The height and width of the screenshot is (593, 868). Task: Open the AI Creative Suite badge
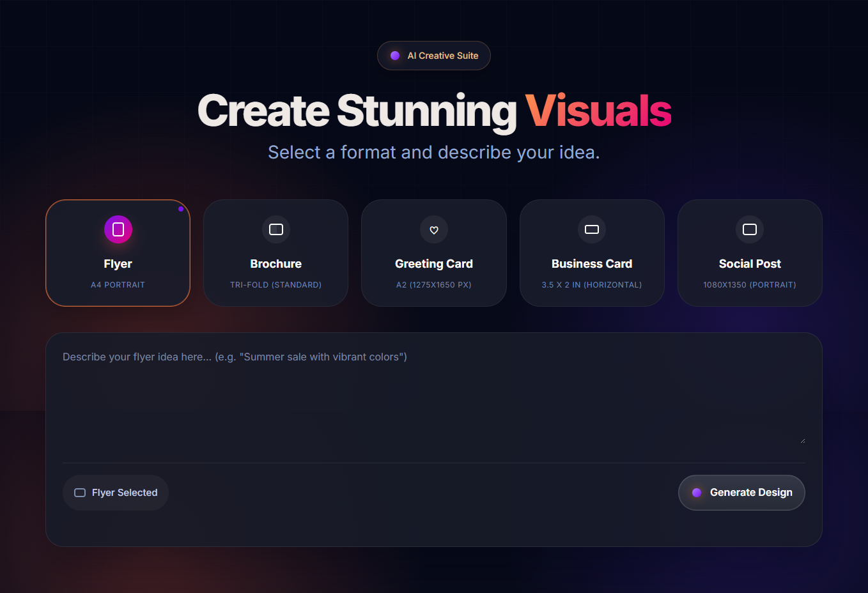click(434, 56)
